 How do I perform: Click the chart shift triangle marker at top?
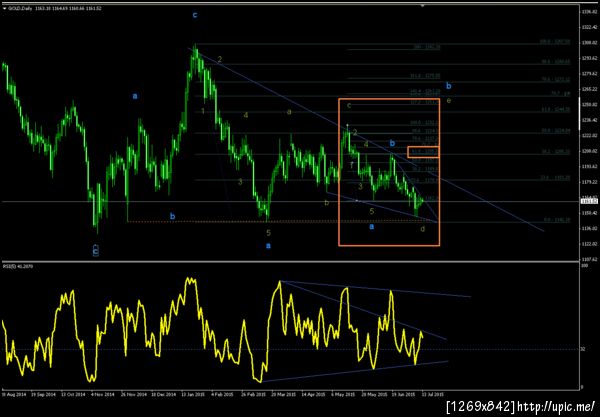tap(422, 6)
